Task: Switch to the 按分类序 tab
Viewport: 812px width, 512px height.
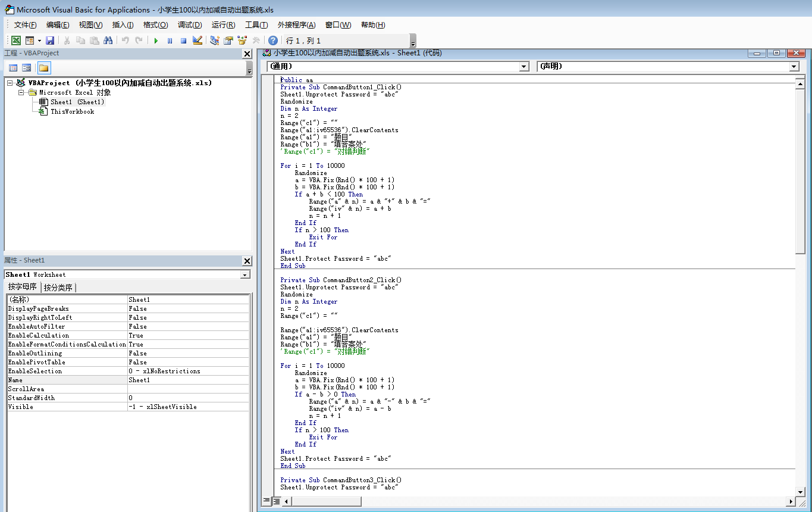Action: click(58, 288)
